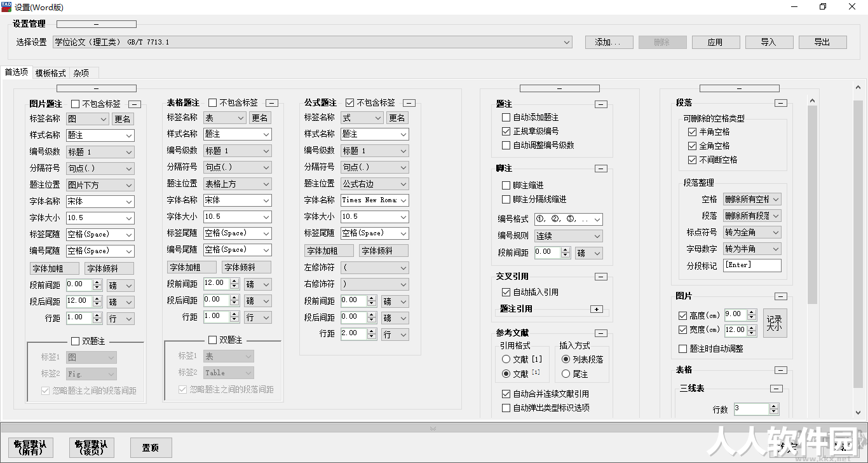
Task: Click the 导入 button
Action: [769, 43]
